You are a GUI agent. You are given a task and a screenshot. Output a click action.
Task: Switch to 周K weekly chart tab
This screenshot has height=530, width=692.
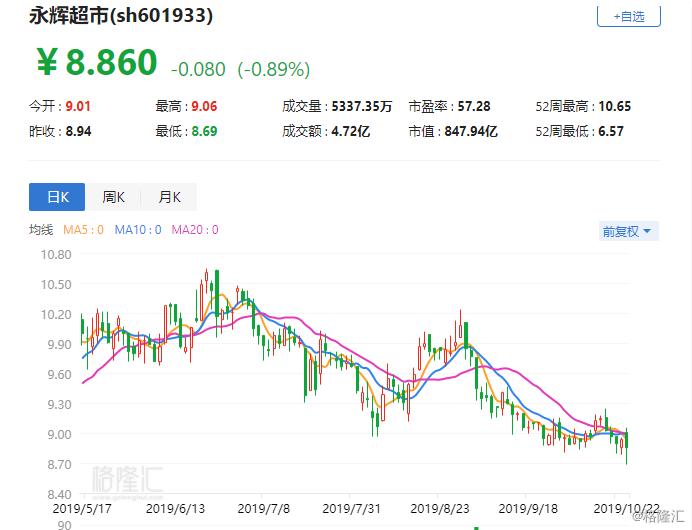click(x=113, y=197)
